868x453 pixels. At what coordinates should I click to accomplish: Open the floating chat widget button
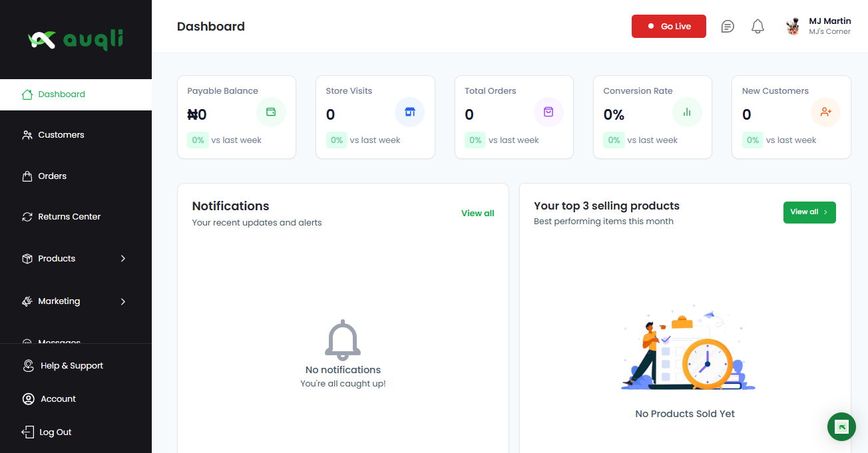pyautogui.click(x=841, y=427)
